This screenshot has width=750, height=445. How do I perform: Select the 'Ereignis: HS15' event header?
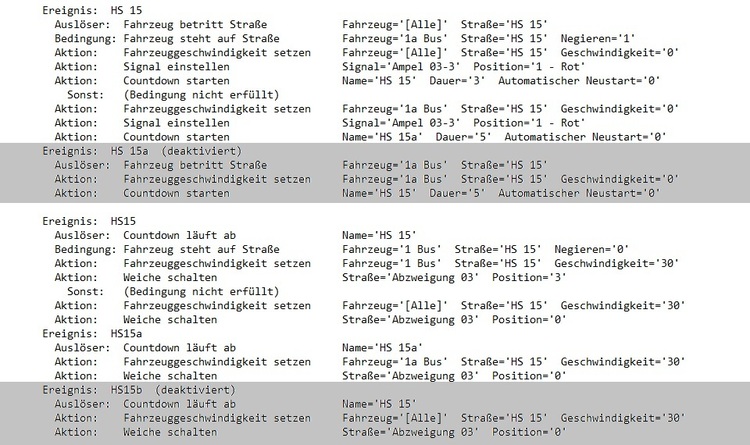(89, 222)
